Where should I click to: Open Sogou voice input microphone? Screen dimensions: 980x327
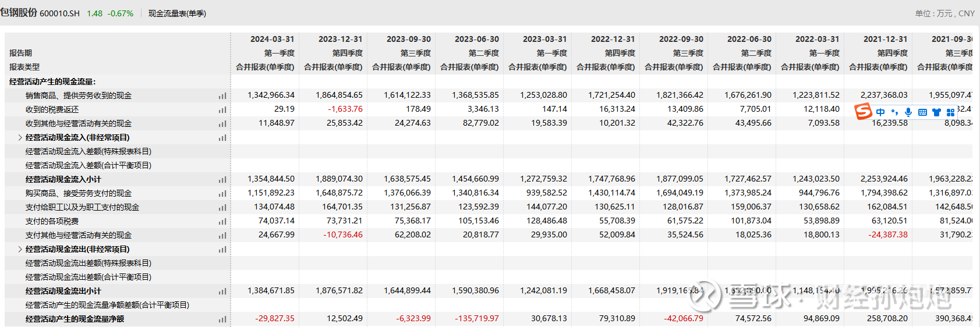coord(908,112)
